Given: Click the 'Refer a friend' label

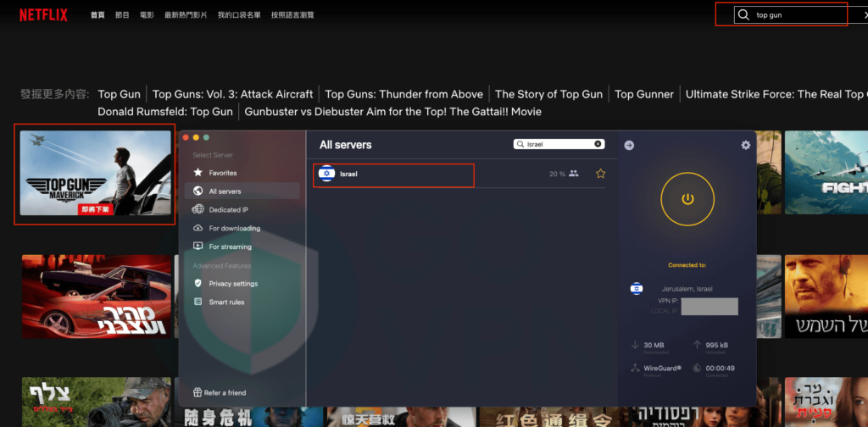Looking at the screenshot, I should pyautogui.click(x=225, y=393).
